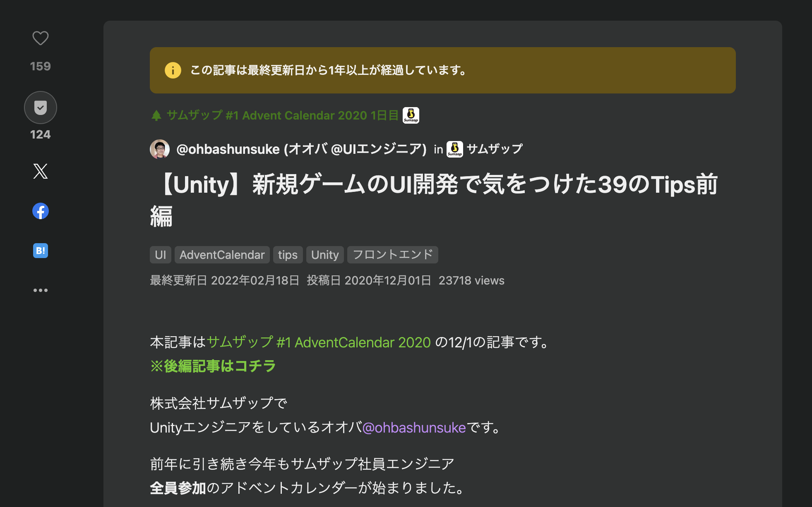Screen dimensions: 812x507
Task: Share article via Hatena Bookmark icon
Action: (40, 251)
